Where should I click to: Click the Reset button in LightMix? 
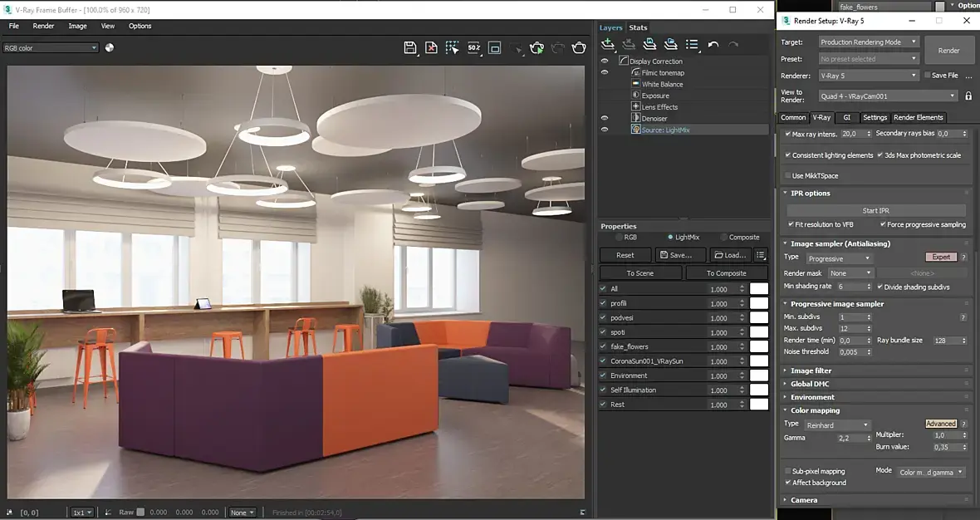[x=625, y=255]
